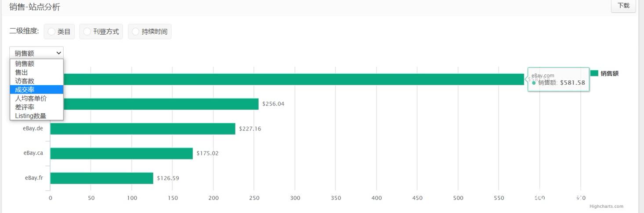This screenshot has height=213, width=644.
Task: Open the Highcharts.com credit link
Action: click(606, 206)
